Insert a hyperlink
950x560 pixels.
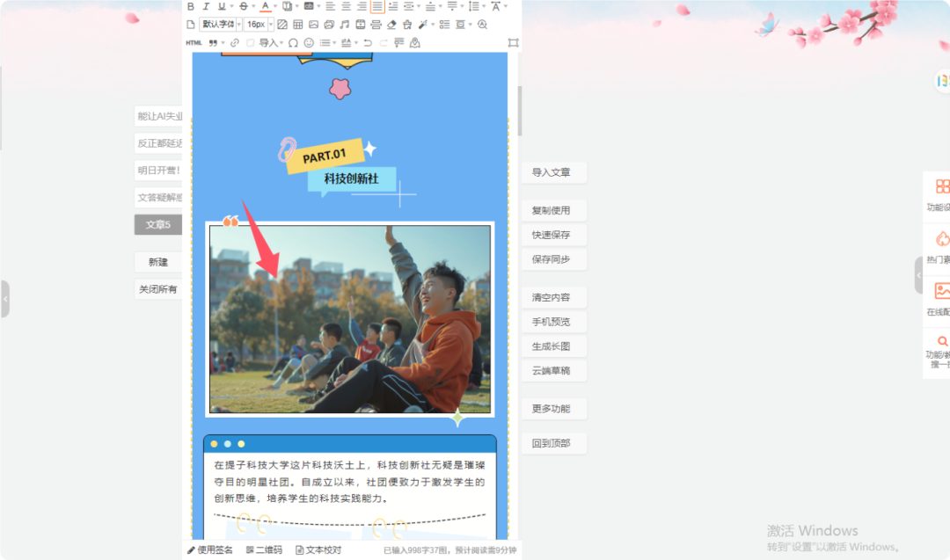coord(235,43)
